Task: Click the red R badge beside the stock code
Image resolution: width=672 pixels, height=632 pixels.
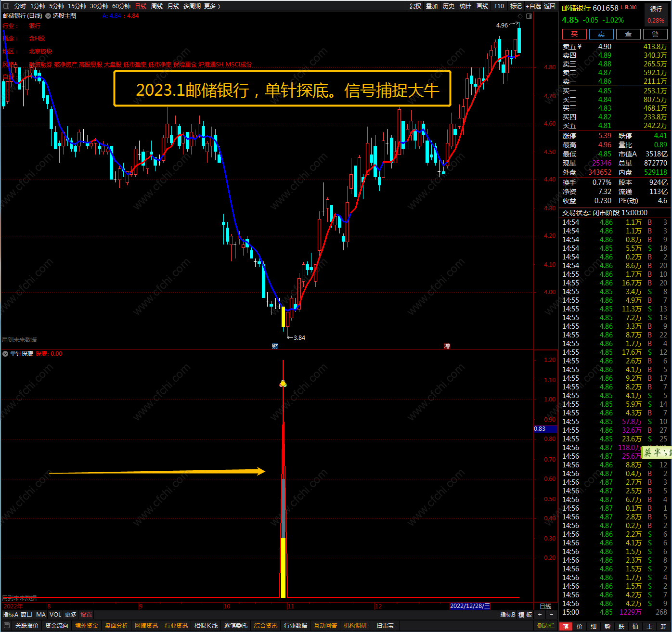Action: click(x=626, y=8)
